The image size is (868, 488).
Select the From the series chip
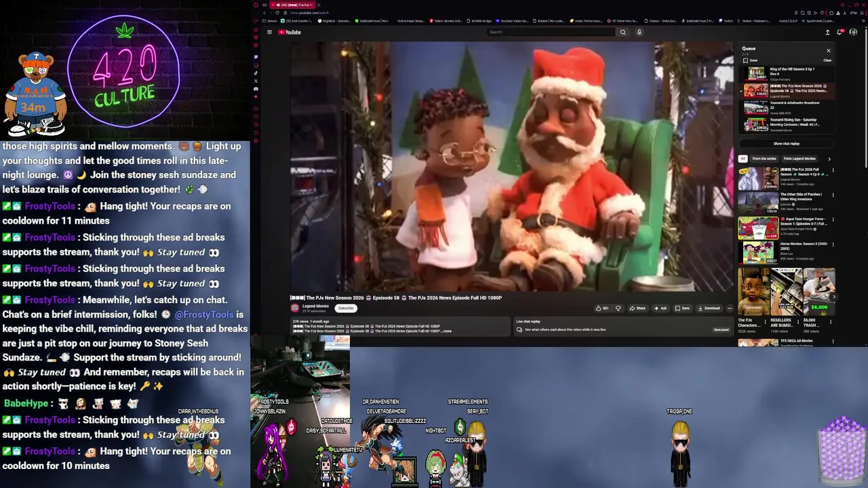[764, 159]
